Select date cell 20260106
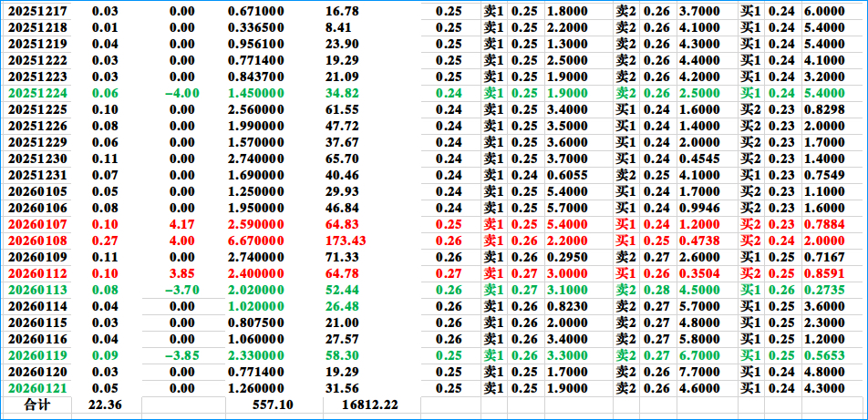 (36, 209)
